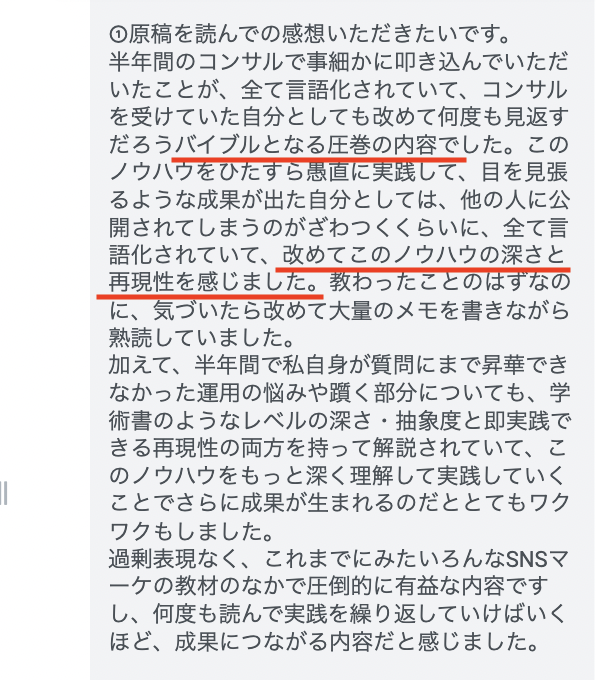
Task: Click the line starting ーケの教材のなかで
Action: (329, 587)
